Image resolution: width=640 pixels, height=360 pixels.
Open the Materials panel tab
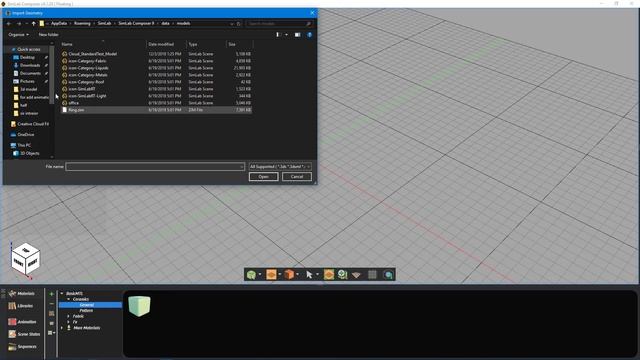click(22, 293)
